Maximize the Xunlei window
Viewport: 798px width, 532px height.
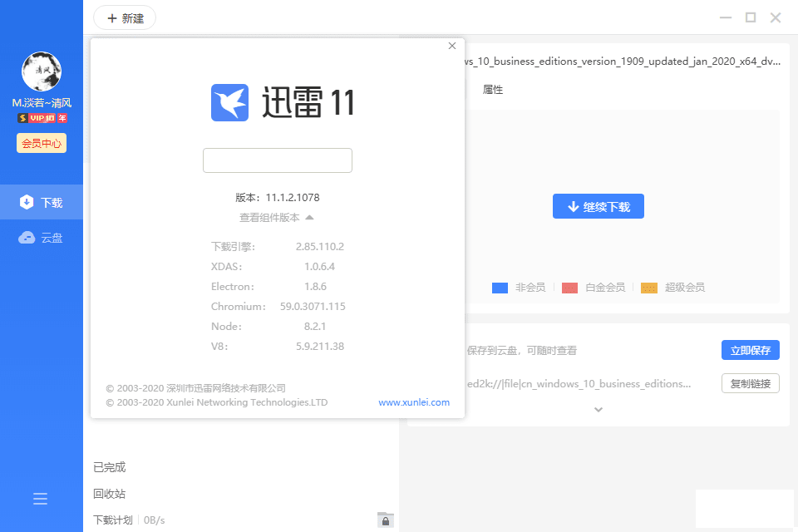[x=750, y=17]
